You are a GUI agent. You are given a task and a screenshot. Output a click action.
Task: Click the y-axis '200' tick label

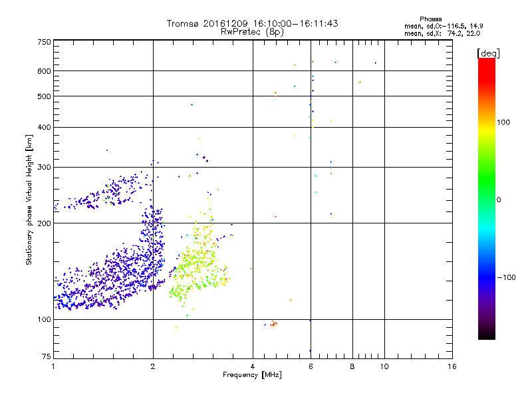tap(44, 223)
